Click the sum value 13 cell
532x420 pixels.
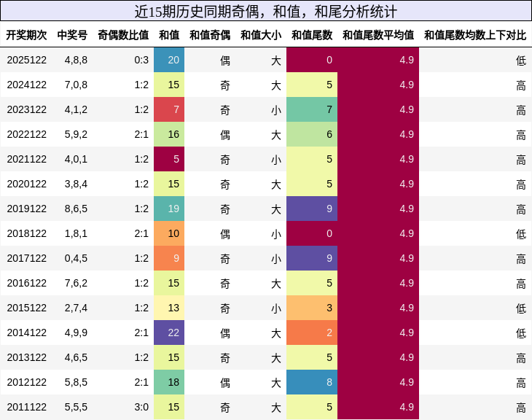tap(169, 308)
